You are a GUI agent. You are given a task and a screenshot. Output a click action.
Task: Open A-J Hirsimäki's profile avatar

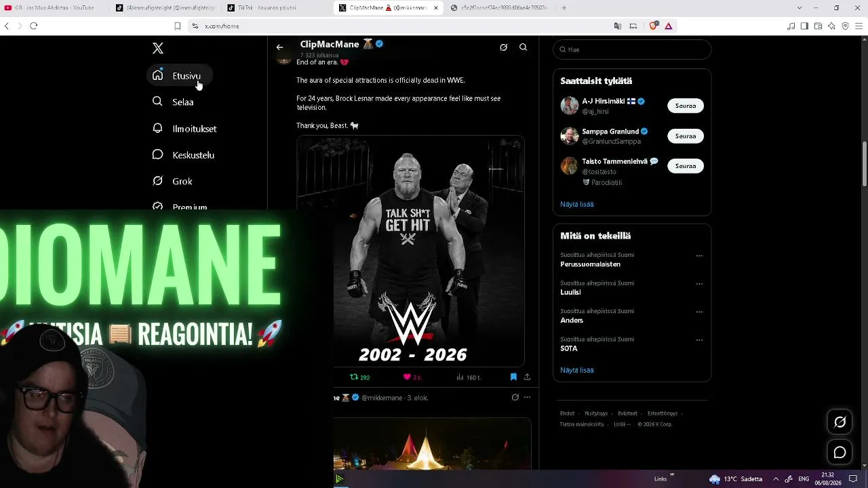(570, 106)
